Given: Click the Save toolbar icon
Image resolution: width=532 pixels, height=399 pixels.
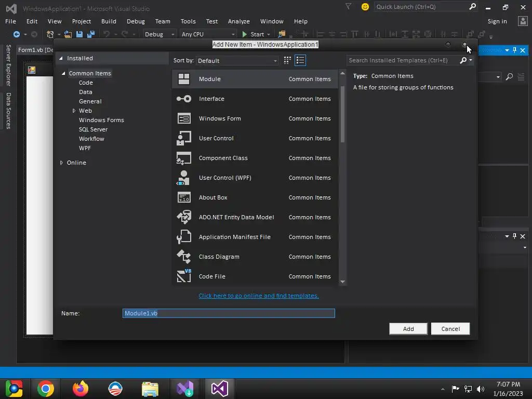Looking at the screenshot, I should pyautogui.click(x=79, y=34).
